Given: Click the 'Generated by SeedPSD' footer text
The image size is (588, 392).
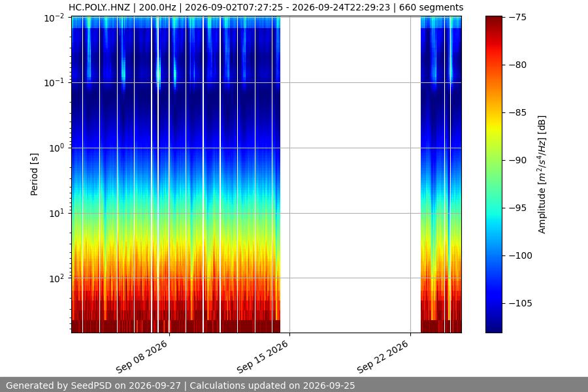Looking at the screenshot, I should (180, 385).
